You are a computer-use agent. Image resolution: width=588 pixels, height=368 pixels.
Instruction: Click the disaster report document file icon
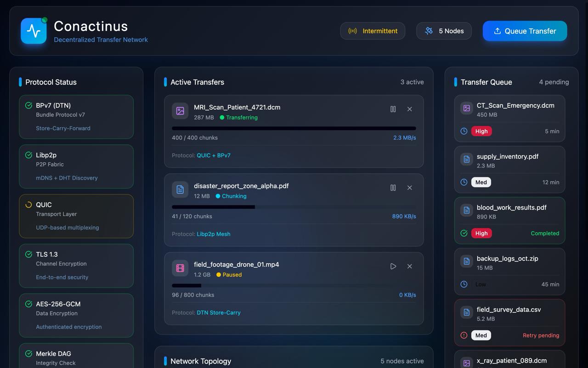point(180,189)
